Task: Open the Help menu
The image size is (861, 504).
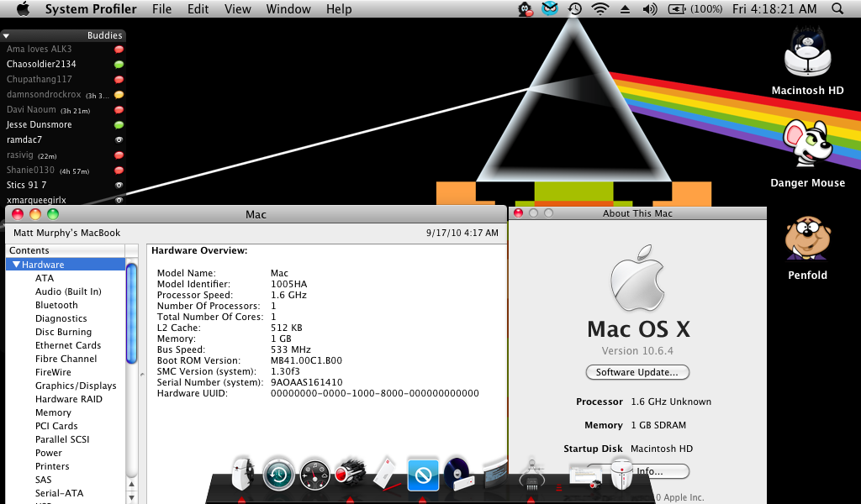Action: [339, 8]
